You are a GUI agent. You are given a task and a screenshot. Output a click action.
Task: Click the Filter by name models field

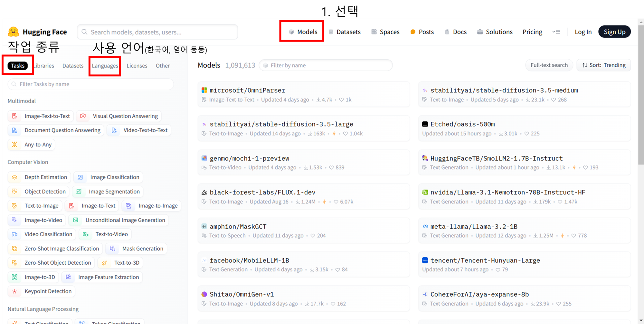pyautogui.click(x=326, y=65)
